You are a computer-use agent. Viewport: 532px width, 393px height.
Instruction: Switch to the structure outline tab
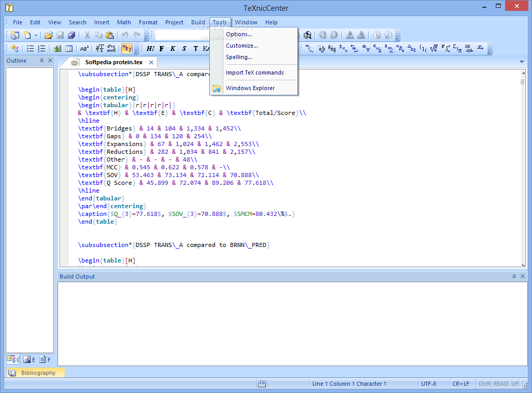click(x=13, y=359)
